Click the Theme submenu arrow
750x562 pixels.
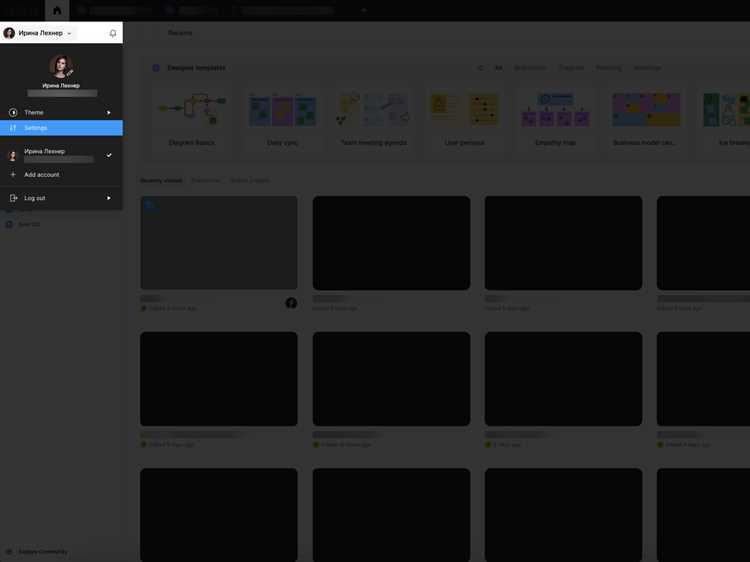click(109, 112)
